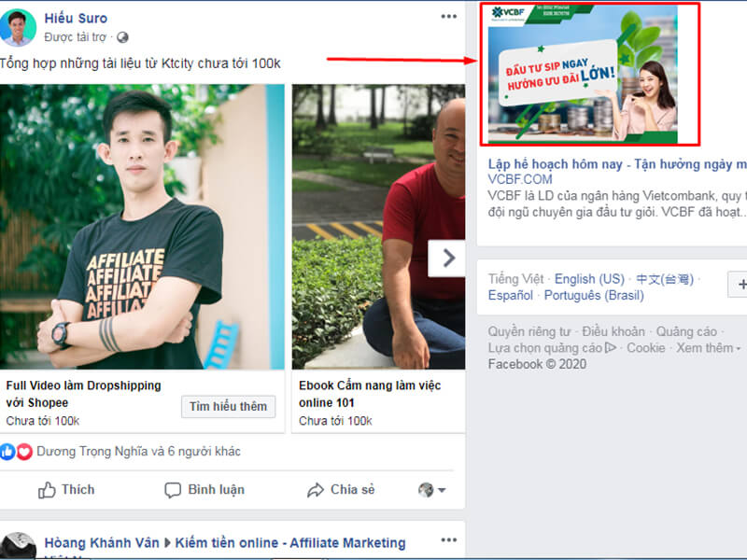The width and height of the screenshot is (747, 560).
Task: Click the heart reaction badge on the post
Action: click(x=23, y=451)
